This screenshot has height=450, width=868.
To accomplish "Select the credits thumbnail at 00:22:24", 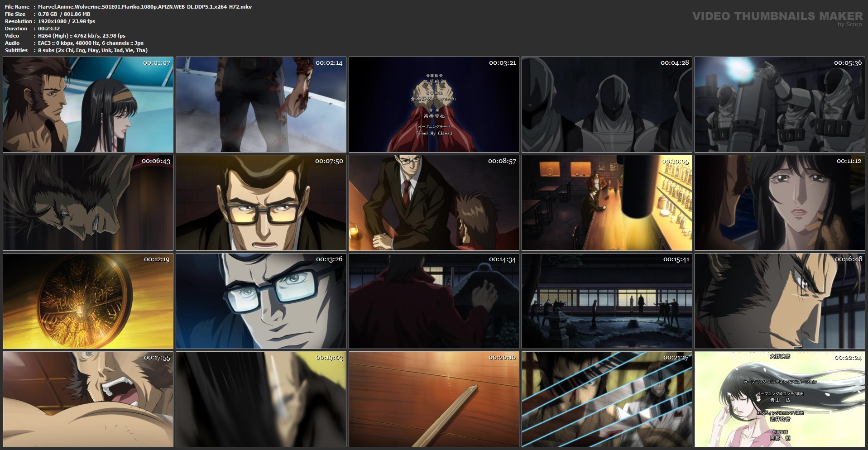I will click(x=780, y=399).
